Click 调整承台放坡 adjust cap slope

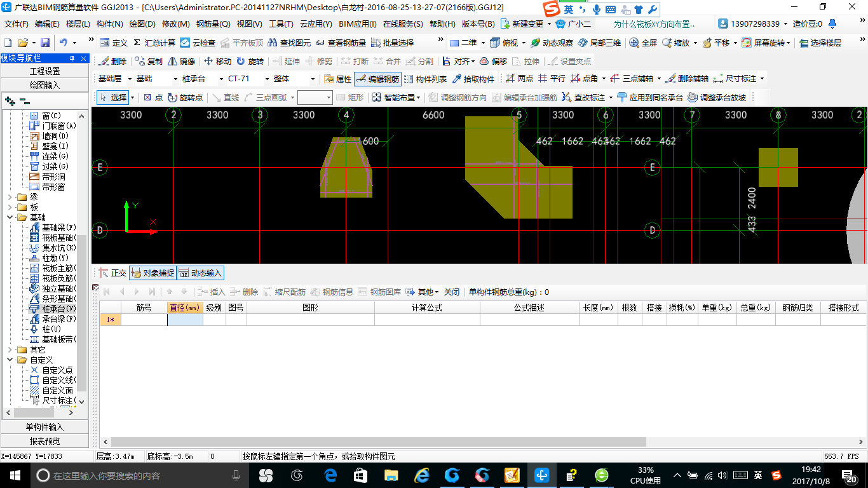[x=717, y=97]
